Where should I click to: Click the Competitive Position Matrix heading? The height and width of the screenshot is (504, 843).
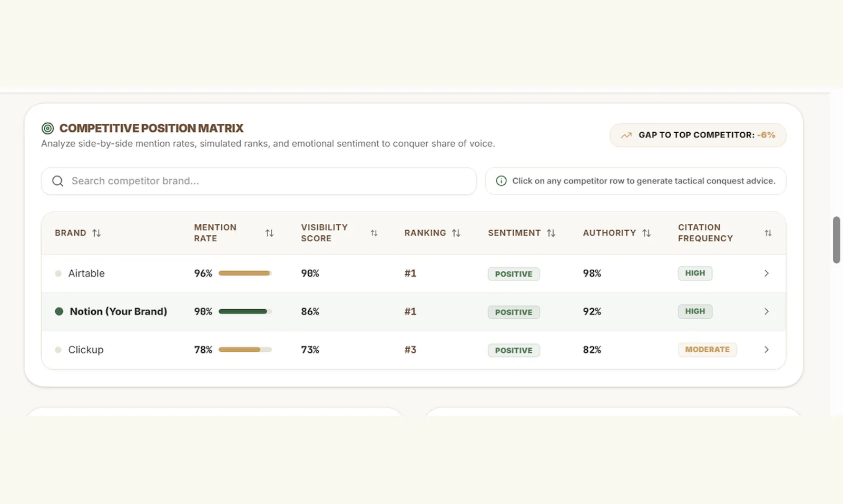(151, 128)
